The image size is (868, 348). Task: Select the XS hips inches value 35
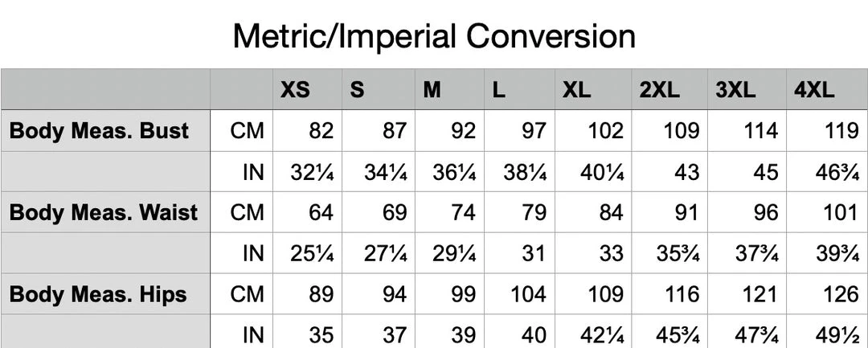321,334
